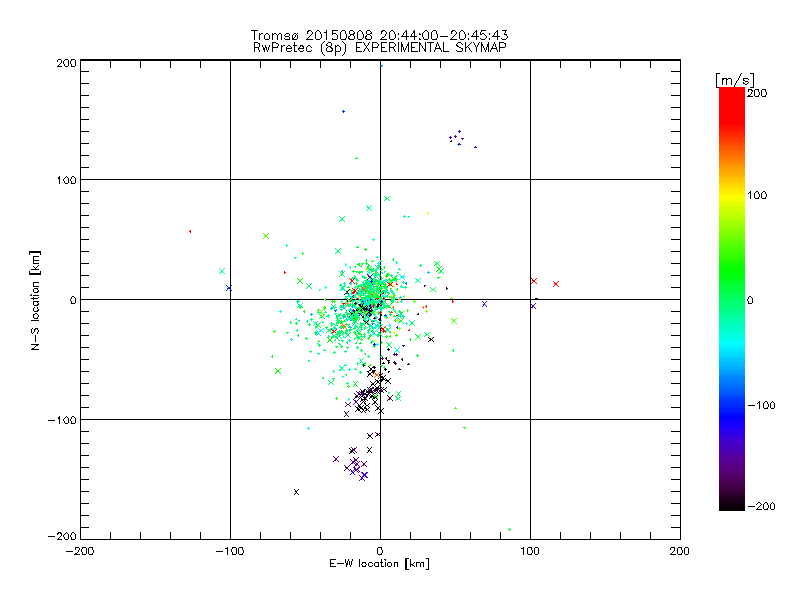Click the 'N-S location [km]' axis label
Screen dimensions: 800x600
[35, 300]
